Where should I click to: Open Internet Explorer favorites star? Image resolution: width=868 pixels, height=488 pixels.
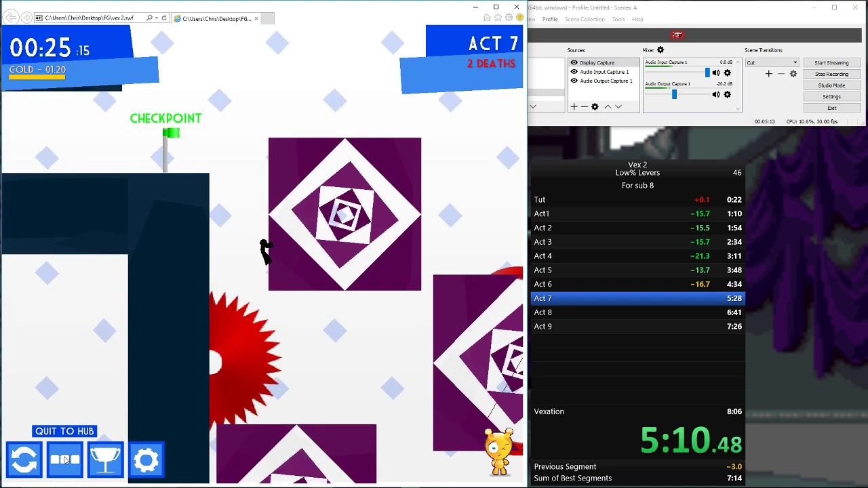click(x=498, y=18)
